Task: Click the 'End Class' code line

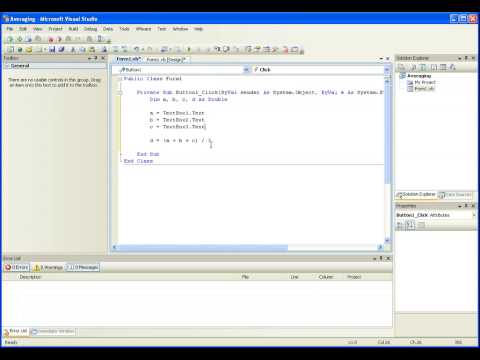Action: (x=138, y=161)
